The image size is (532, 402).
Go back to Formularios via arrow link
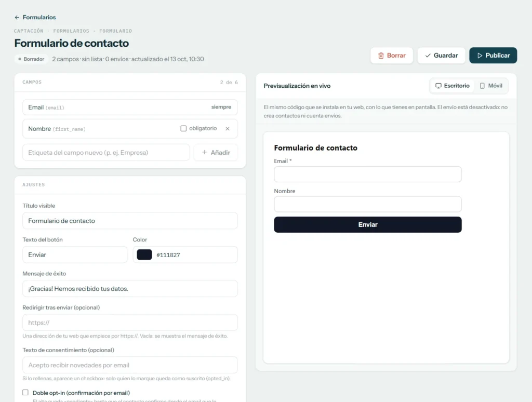point(35,17)
